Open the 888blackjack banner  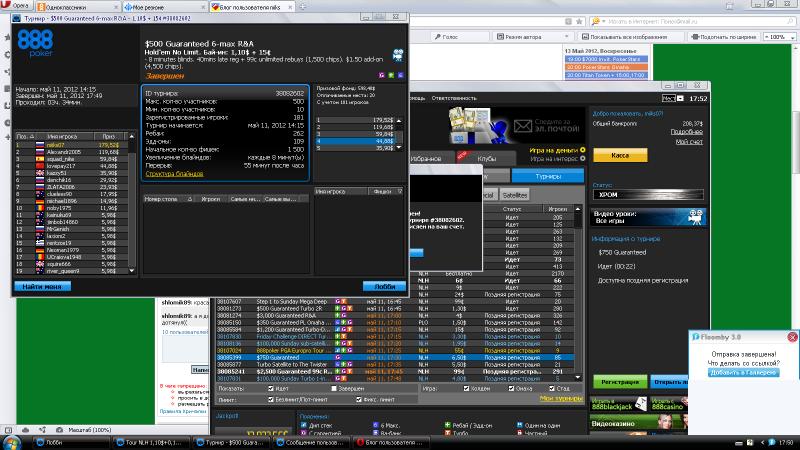tap(618, 404)
